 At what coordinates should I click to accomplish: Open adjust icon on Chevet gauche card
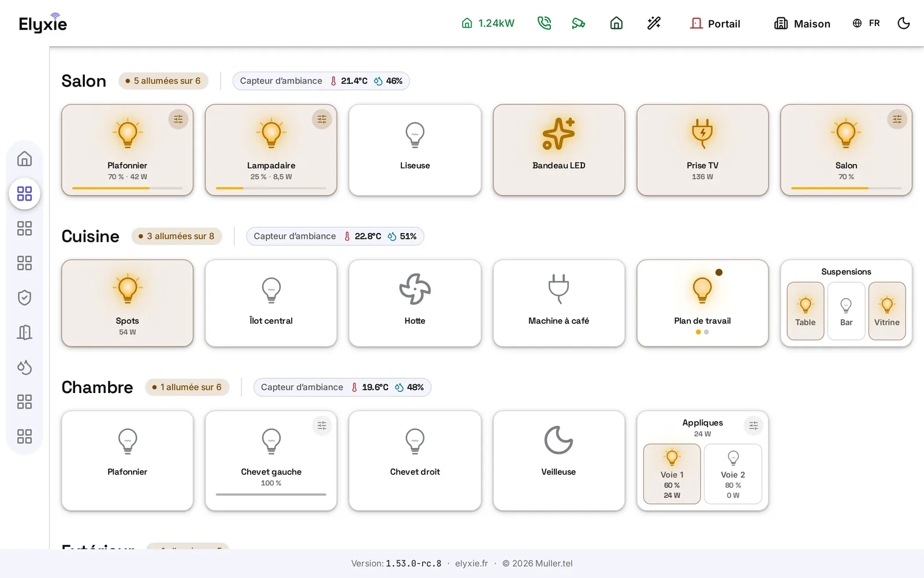pos(322,425)
